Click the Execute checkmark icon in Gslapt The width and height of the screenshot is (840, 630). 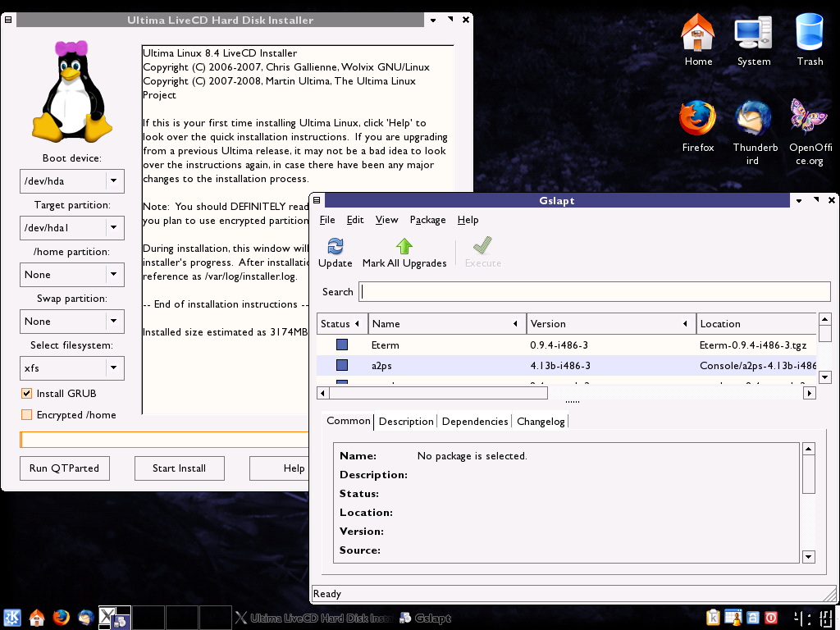tap(482, 245)
